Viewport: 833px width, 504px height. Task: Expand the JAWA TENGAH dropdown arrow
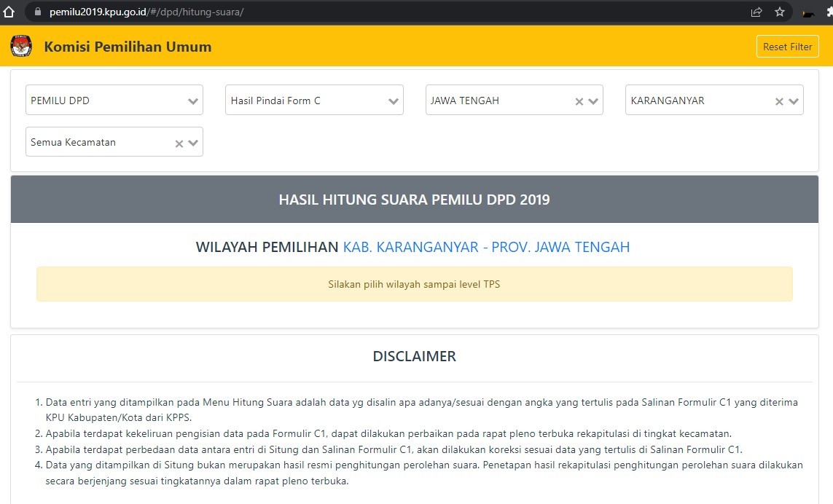point(593,101)
